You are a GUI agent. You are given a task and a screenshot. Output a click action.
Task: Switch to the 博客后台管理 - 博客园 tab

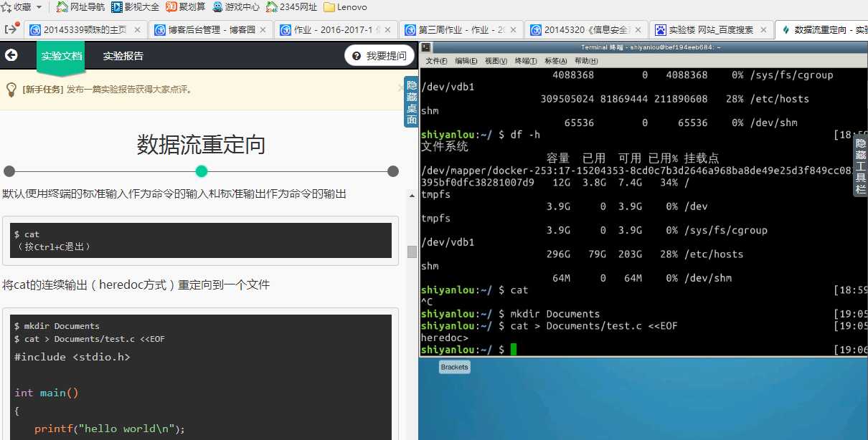[x=211, y=29]
